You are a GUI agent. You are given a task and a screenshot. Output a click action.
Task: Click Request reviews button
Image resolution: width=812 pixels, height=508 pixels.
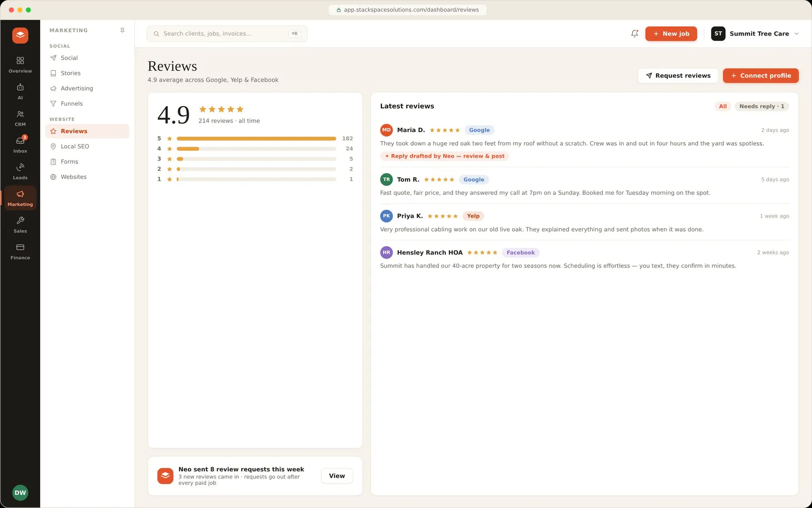point(678,76)
